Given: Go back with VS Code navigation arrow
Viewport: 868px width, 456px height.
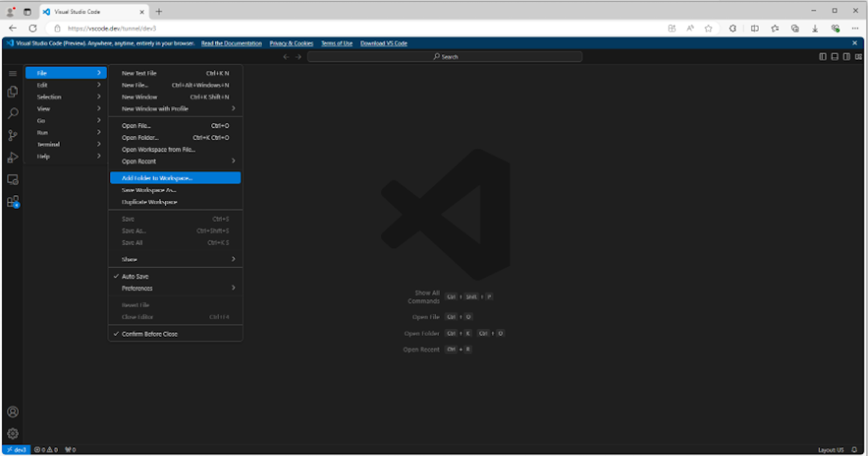Looking at the screenshot, I should tap(286, 56).
